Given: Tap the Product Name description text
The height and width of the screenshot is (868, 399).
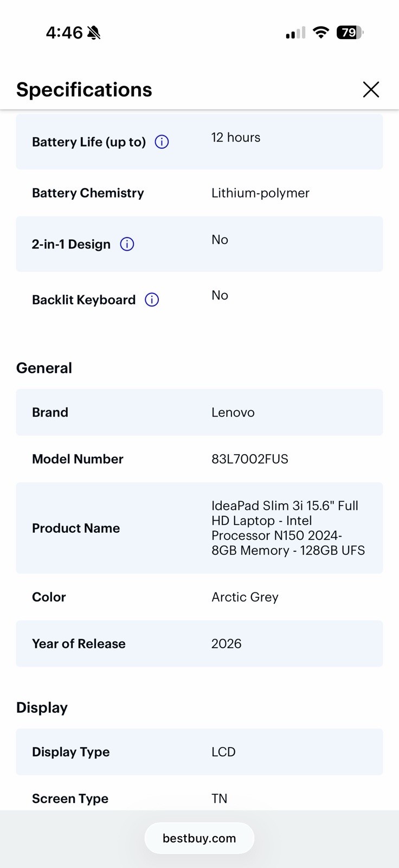Looking at the screenshot, I should tap(288, 528).
